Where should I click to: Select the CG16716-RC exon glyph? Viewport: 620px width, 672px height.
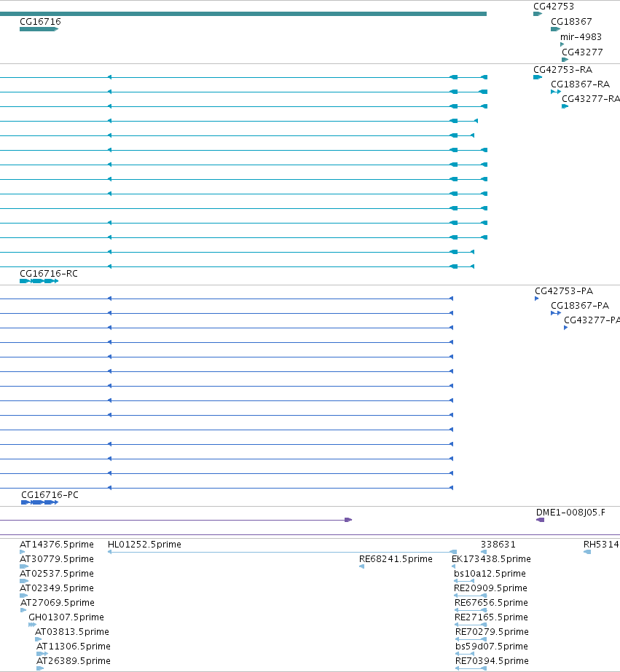pos(39,281)
